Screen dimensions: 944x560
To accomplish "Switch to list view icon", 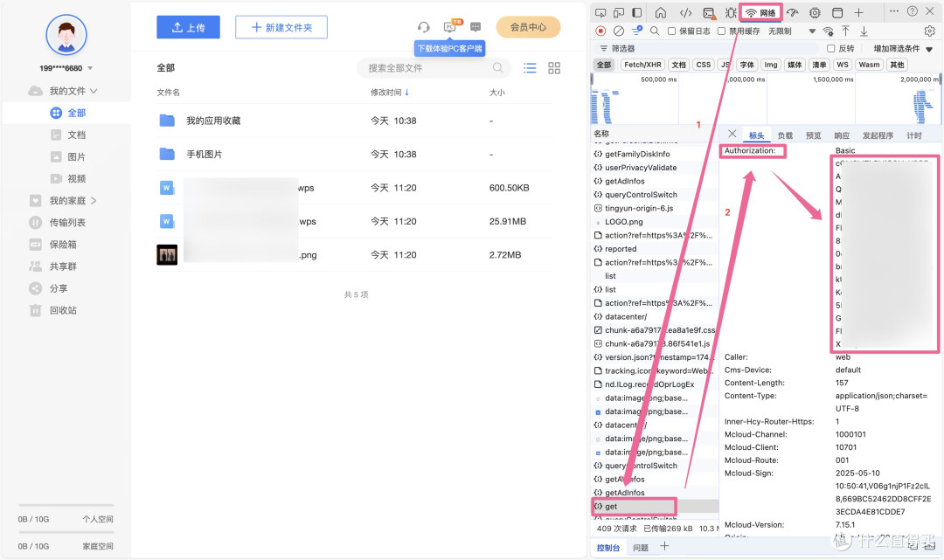I will coord(530,68).
